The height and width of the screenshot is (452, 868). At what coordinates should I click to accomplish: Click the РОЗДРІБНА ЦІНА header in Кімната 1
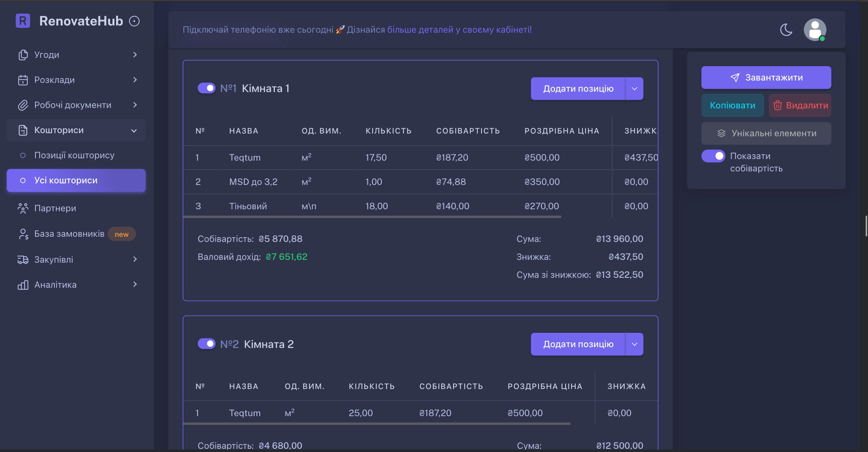tap(562, 131)
